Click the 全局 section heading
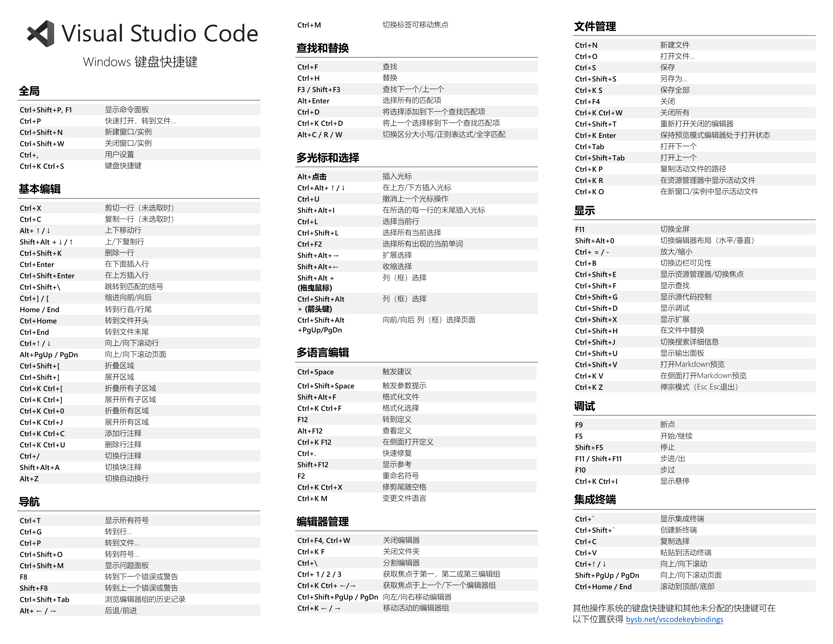 coord(29,91)
